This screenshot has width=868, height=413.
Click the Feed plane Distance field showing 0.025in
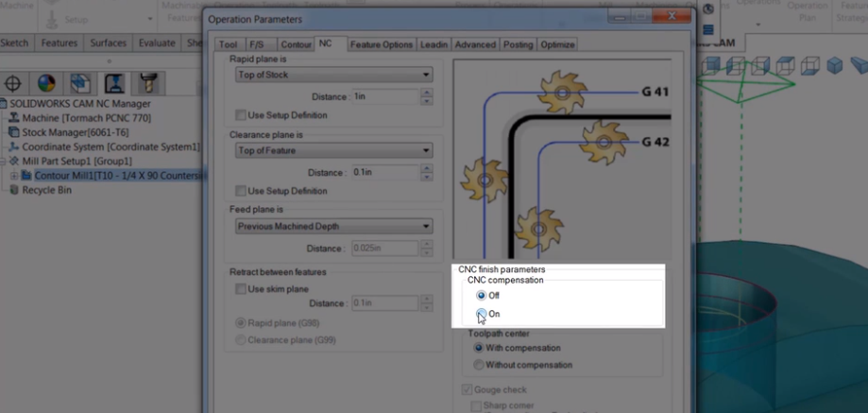(385, 248)
